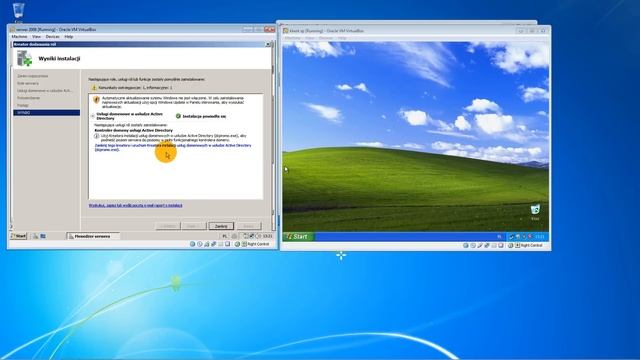Click PL language indicator in XP taskbar
Screen dimensions: 640x360
(x=499, y=237)
